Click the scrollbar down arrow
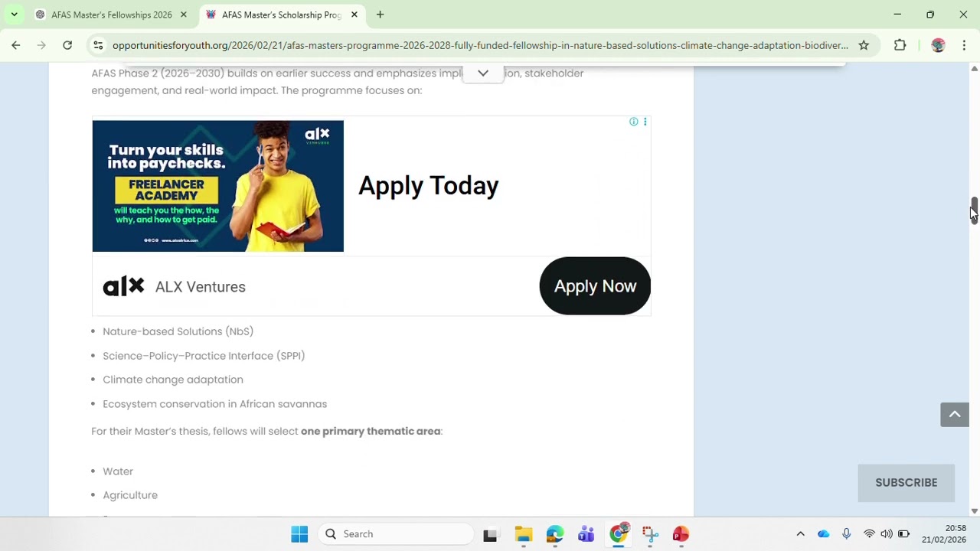This screenshot has width=980, height=551. [974, 511]
